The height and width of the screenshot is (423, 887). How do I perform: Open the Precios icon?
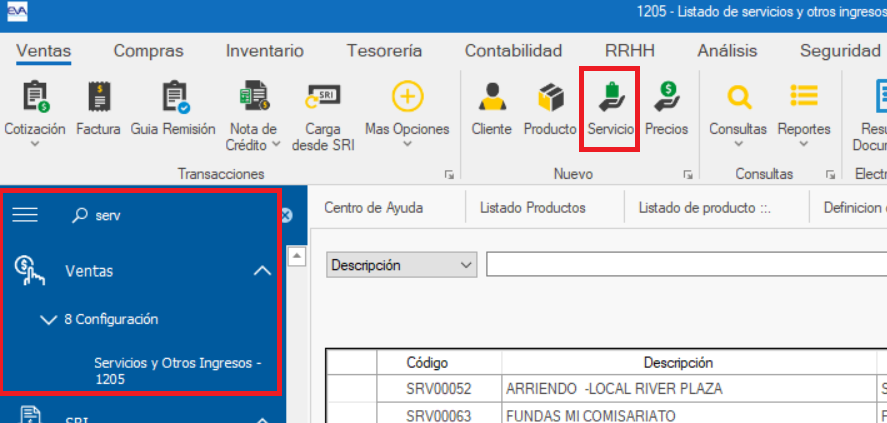coord(666,99)
